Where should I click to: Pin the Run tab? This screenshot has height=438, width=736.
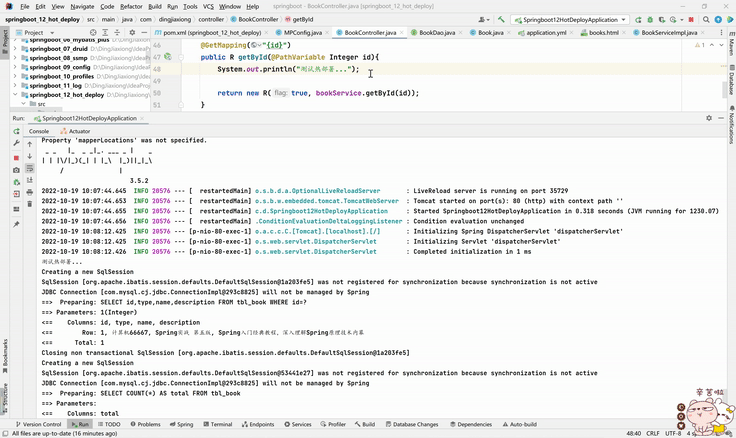[16, 224]
